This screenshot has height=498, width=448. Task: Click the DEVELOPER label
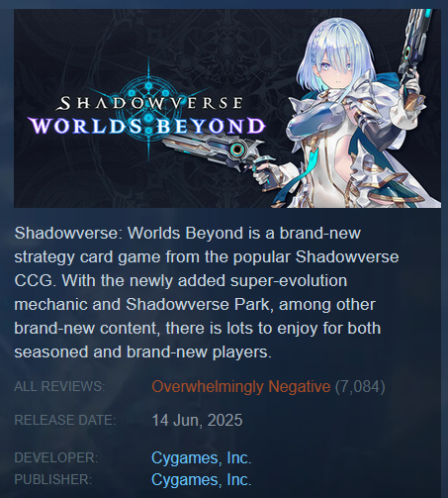coord(56,457)
